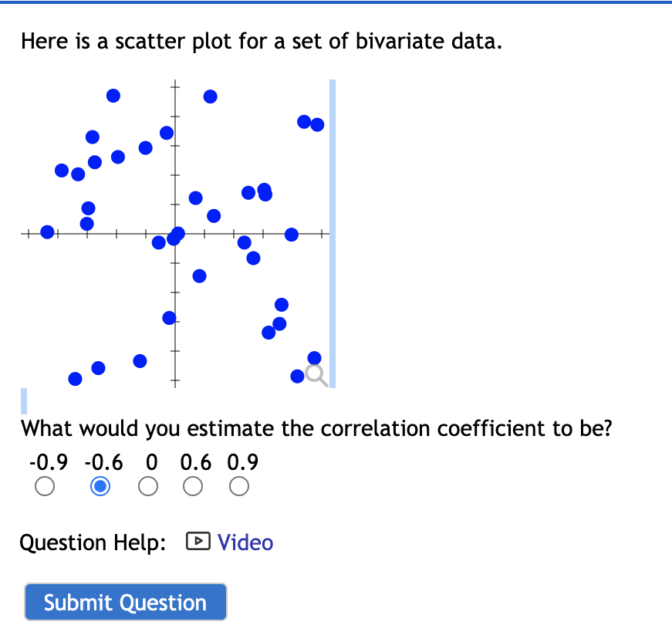The image size is (672, 642).
Task: Click a blue data point on the scatter plot
Action: [x=113, y=95]
